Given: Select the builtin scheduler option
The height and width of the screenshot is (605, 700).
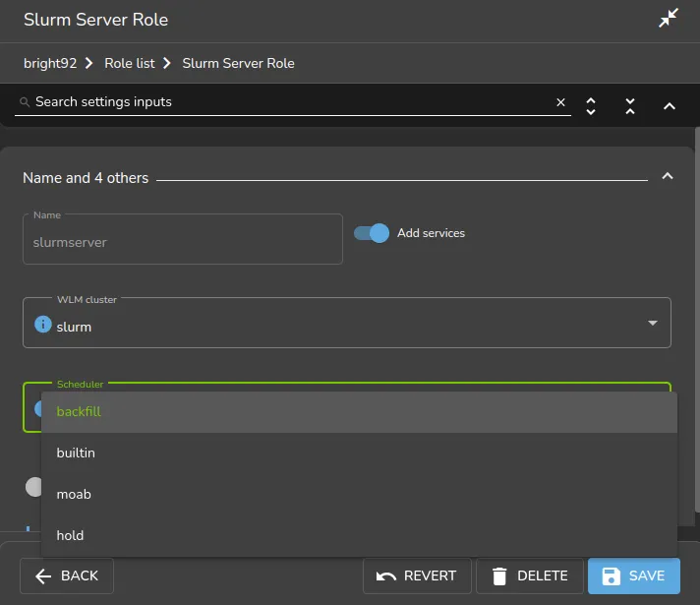Looking at the screenshot, I should pyautogui.click(x=359, y=454).
